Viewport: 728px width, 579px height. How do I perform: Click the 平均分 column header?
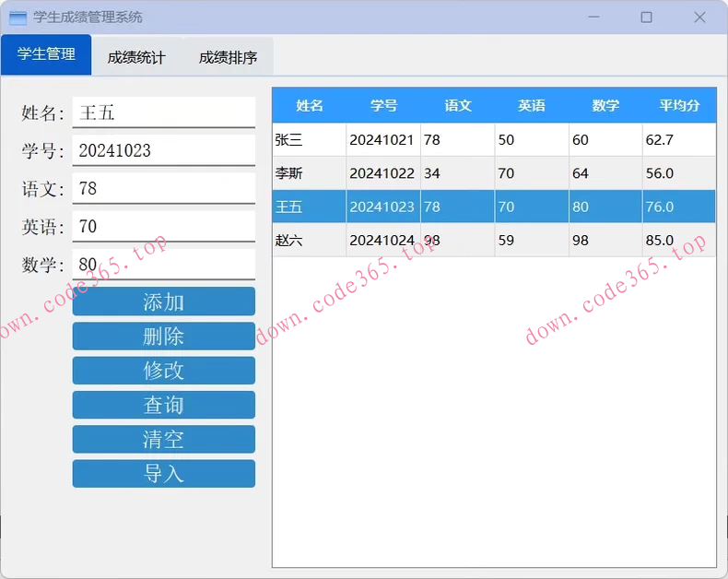tap(678, 105)
